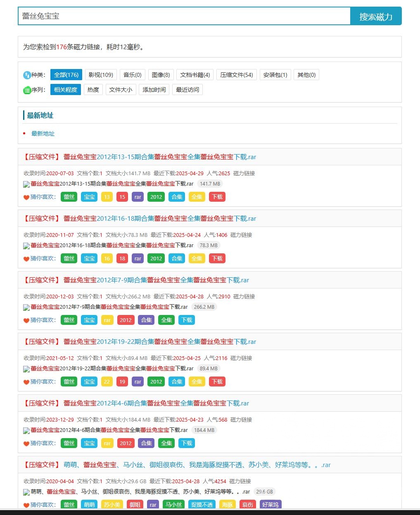
Task: Select the 全部(176) category filter
Action: (66, 75)
